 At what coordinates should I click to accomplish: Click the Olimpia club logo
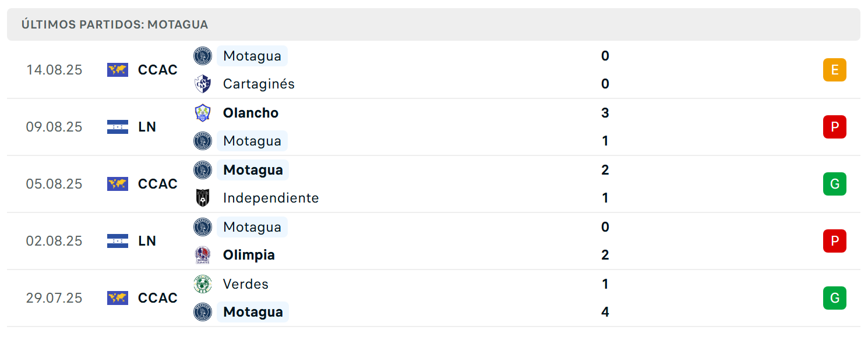pos(203,255)
